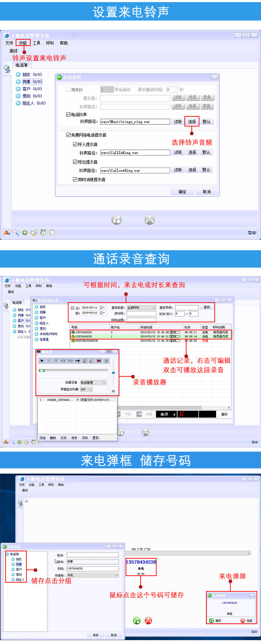Click the pencil edit icon below 系统选项
Screen dimensions: 261x644
point(34,232)
